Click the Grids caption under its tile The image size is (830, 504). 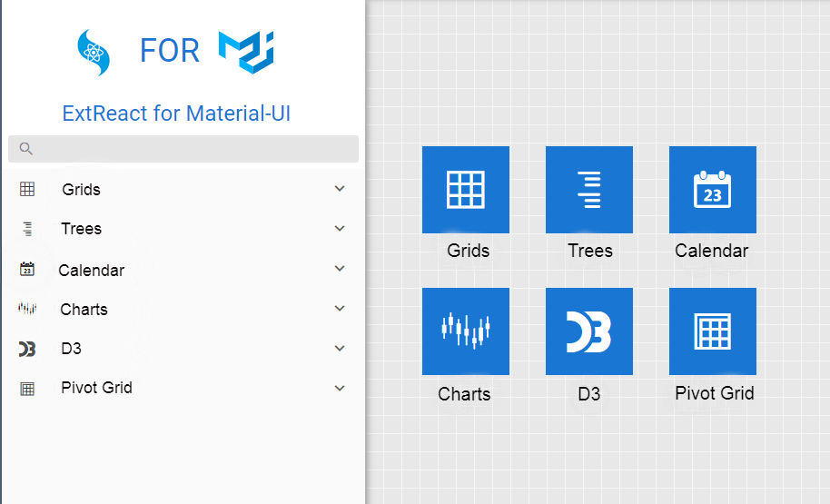(x=468, y=251)
